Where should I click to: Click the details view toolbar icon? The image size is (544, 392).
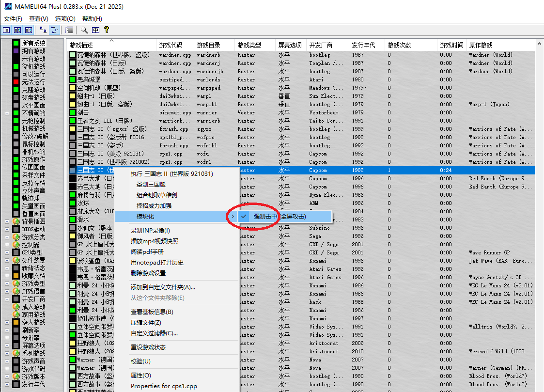pyautogui.click(x=69, y=30)
